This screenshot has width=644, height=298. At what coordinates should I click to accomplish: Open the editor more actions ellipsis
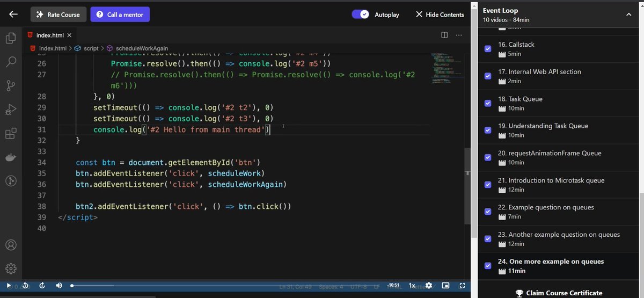[458, 35]
